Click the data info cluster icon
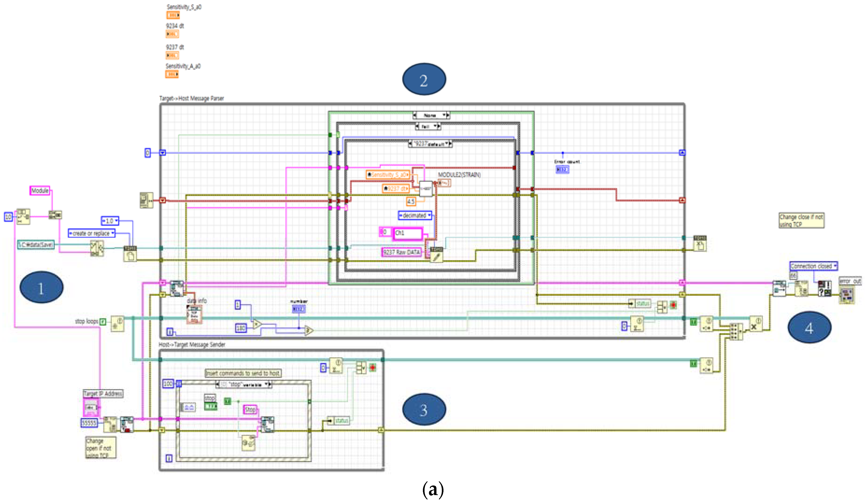Viewport: 868px width, 503px height. (194, 314)
